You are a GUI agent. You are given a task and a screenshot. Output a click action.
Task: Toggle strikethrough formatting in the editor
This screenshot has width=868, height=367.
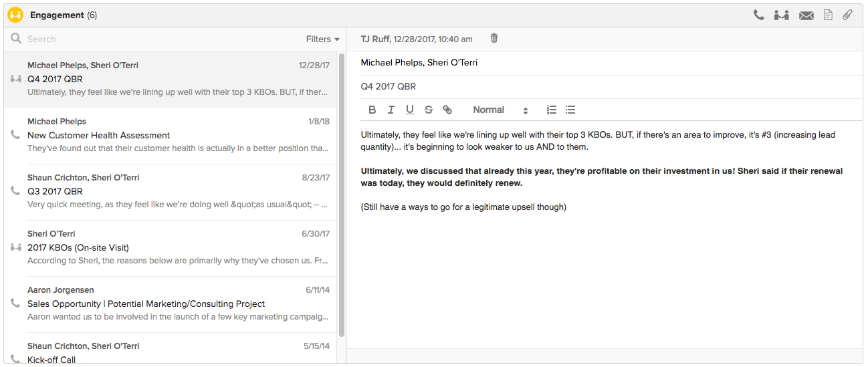coord(429,110)
